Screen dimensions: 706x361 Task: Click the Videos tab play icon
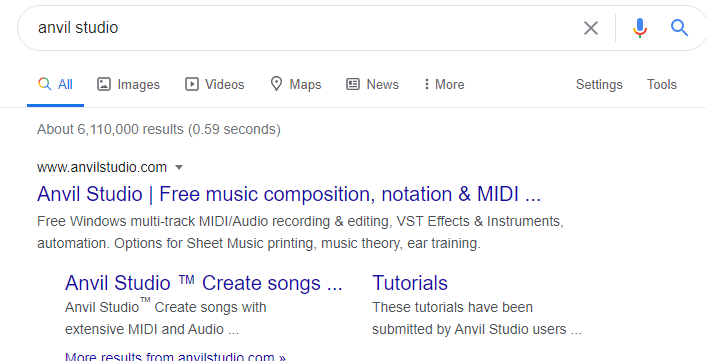click(192, 84)
